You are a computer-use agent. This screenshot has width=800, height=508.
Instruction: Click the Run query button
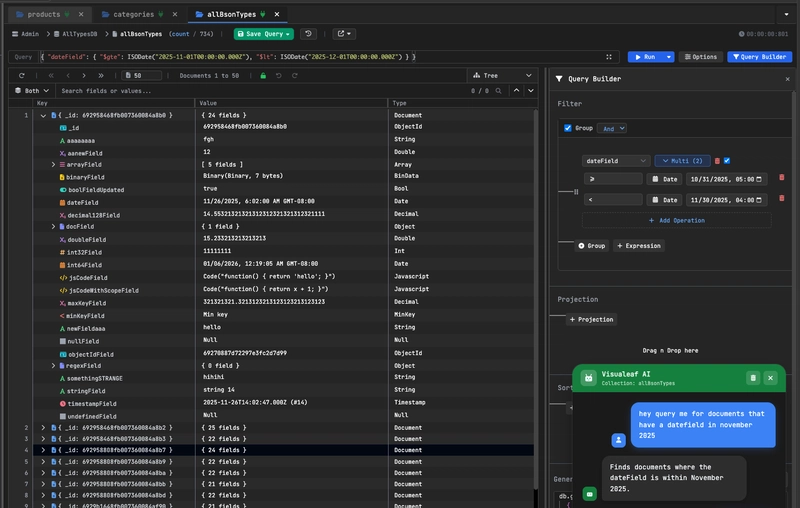(x=645, y=57)
